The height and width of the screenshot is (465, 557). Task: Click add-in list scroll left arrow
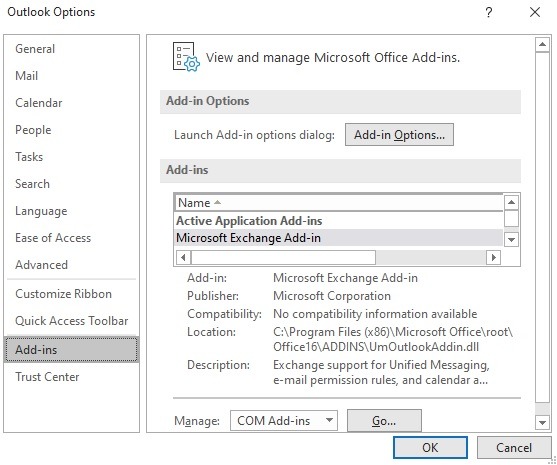coord(183,257)
